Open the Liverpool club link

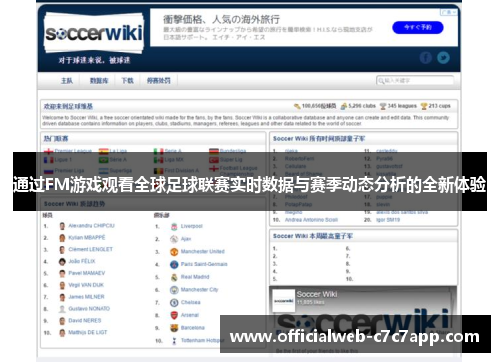(192, 226)
